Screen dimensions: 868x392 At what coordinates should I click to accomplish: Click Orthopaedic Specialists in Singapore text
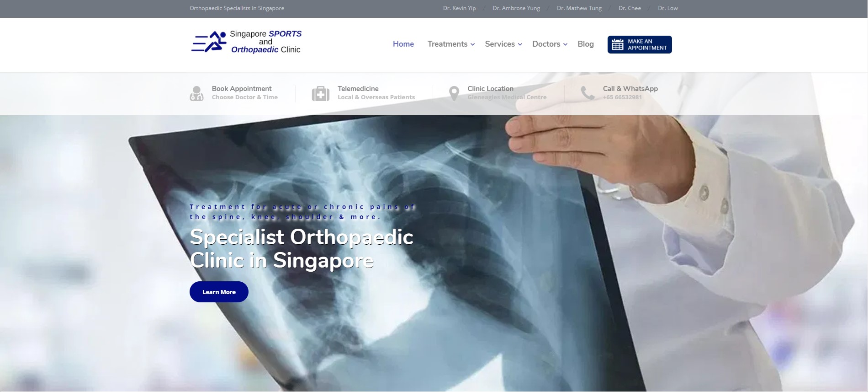pos(237,8)
